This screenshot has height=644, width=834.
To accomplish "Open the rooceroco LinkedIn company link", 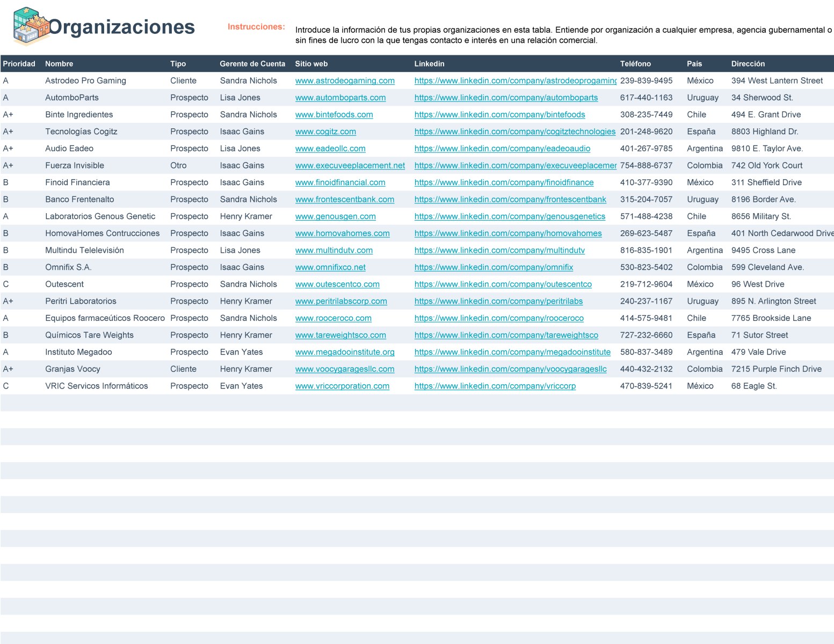I will click(x=499, y=318).
